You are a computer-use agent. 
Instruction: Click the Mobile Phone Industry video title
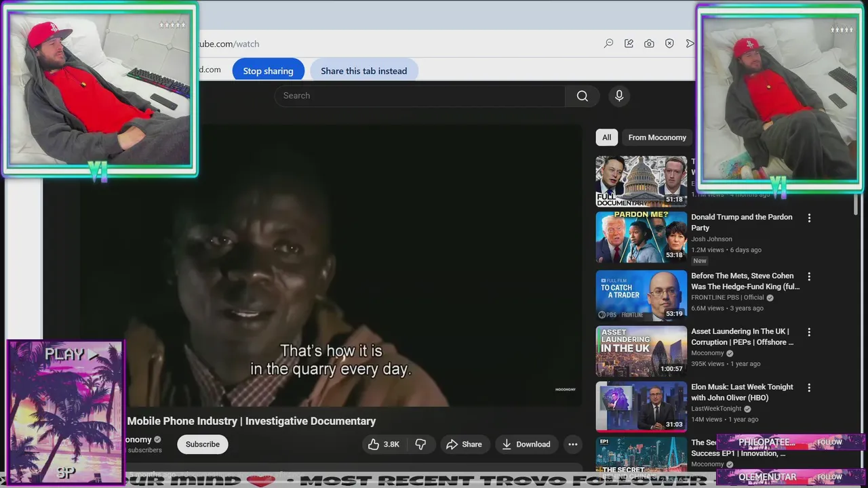[x=252, y=421]
